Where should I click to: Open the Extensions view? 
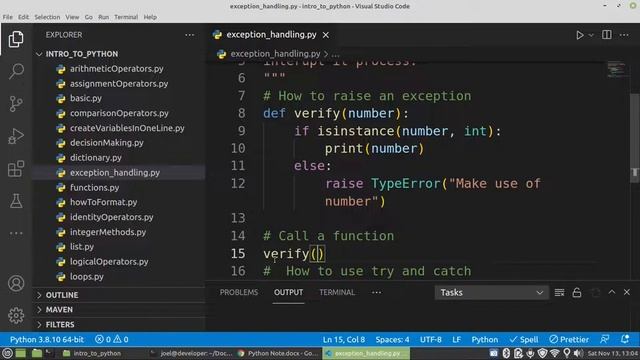16,169
